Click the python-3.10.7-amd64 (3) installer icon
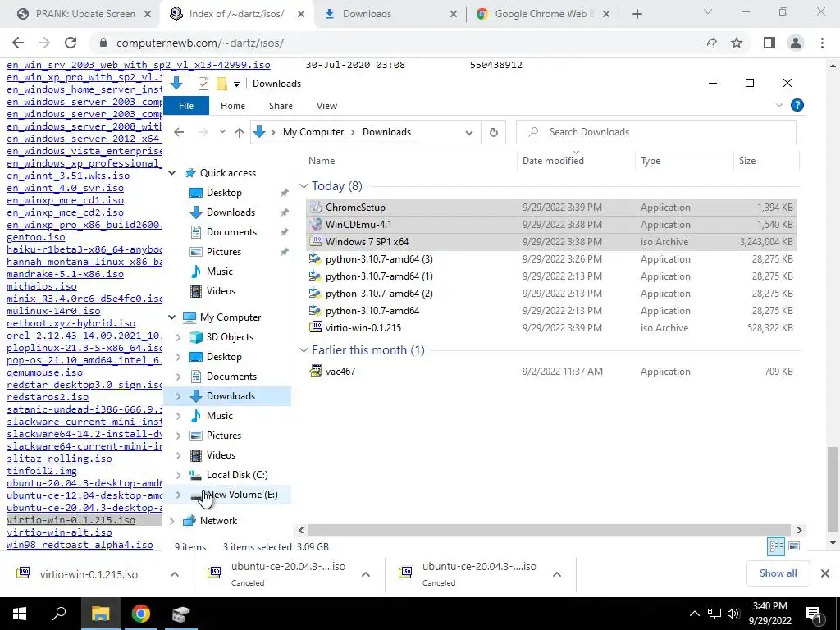The image size is (840, 630). (x=316, y=258)
